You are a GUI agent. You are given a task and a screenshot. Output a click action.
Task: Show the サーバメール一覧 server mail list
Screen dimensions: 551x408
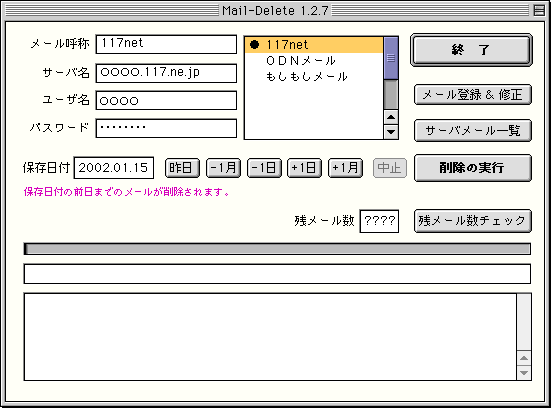pyautogui.click(x=473, y=130)
